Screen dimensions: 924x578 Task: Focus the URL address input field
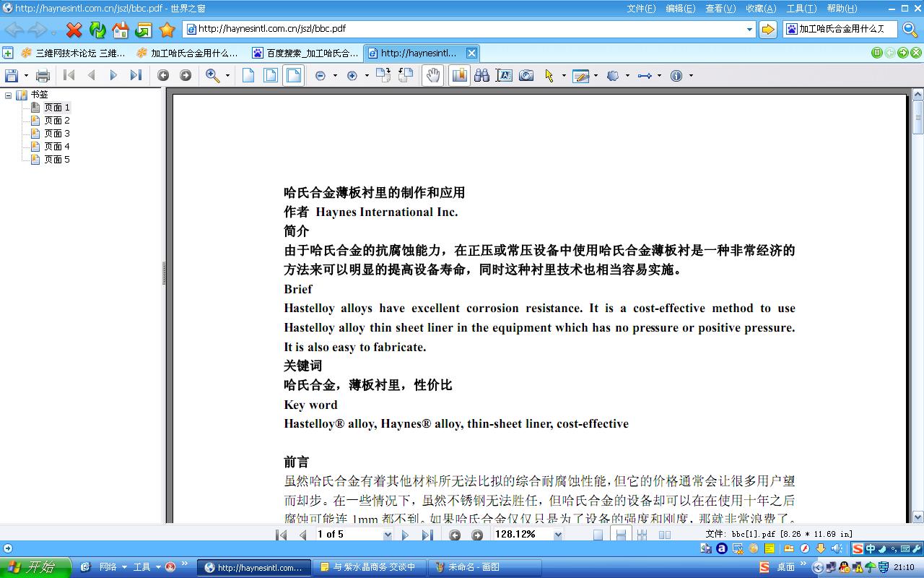coord(469,29)
